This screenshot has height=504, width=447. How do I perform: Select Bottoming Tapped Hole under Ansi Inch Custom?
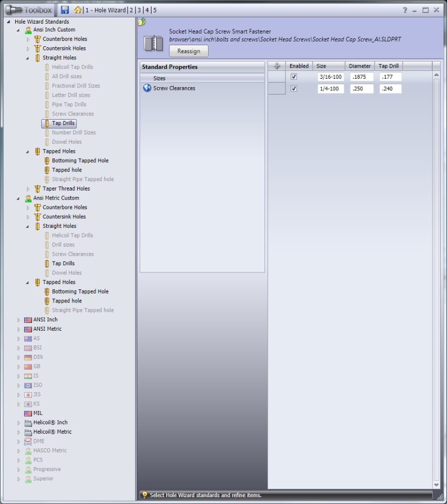(x=80, y=161)
